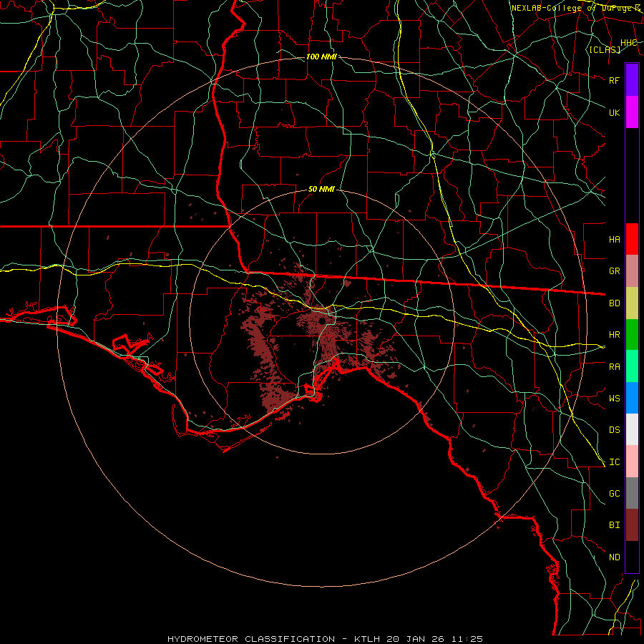Click the red HA hail swatch
Image resolution: width=644 pixels, height=644 pixels.
[x=632, y=239]
